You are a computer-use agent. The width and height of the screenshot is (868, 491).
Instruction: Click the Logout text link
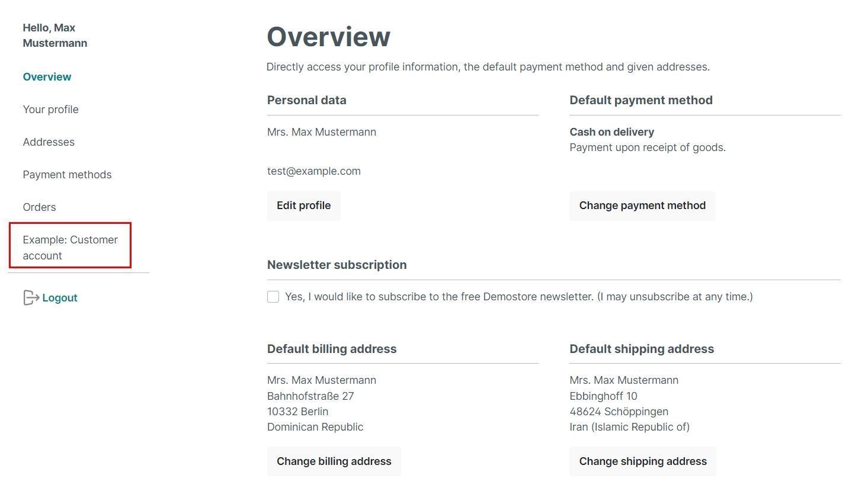coord(60,298)
